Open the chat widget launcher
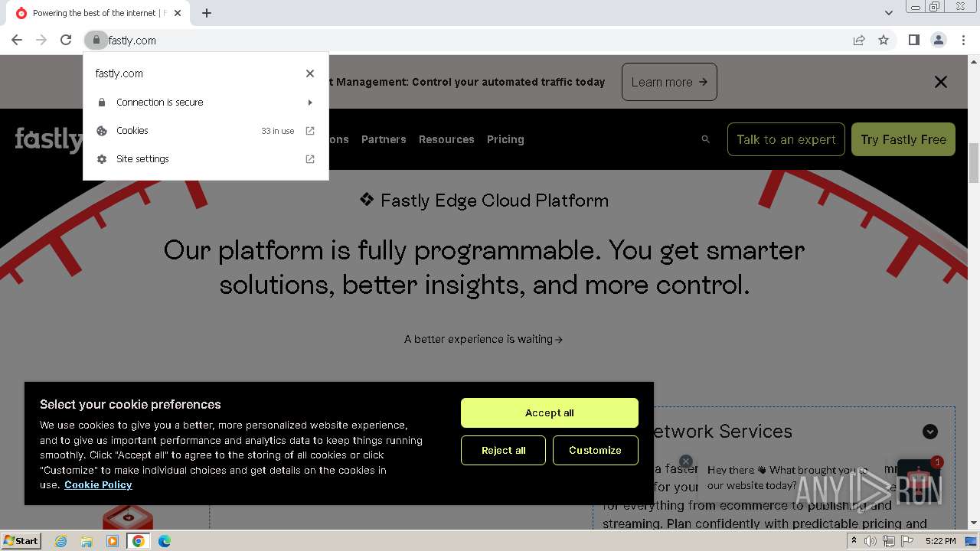This screenshot has width=980, height=551. pos(918,481)
